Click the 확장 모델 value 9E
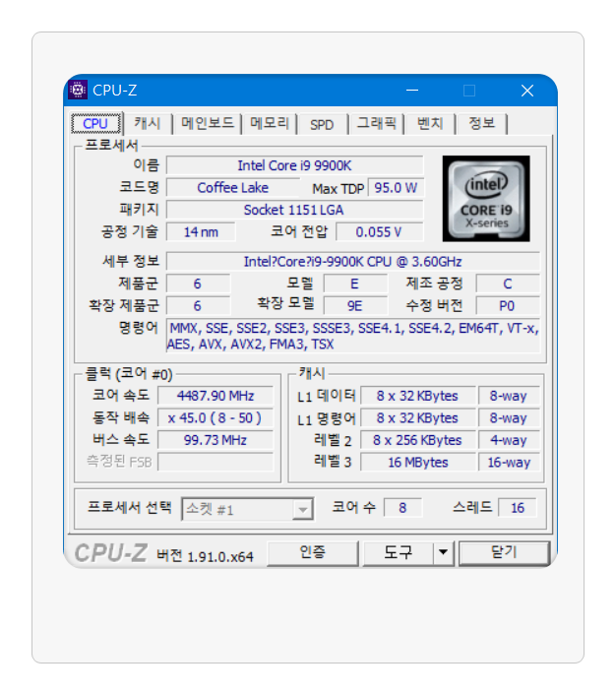Viewport: 616px width, 695px height. (x=355, y=306)
